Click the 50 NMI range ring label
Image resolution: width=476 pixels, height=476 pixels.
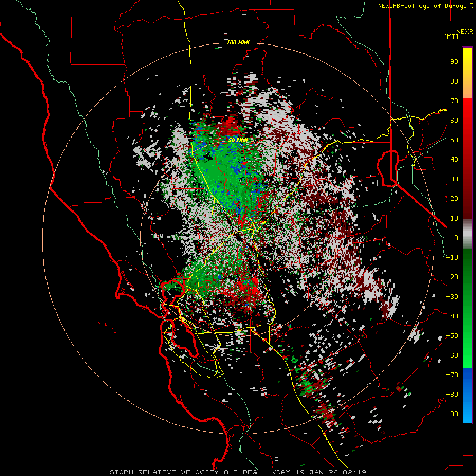239,140
